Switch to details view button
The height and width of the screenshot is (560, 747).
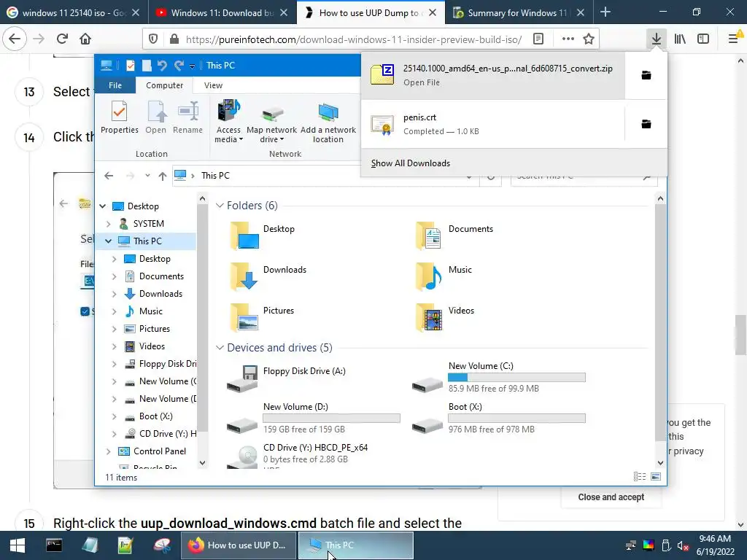coord(640,477)
